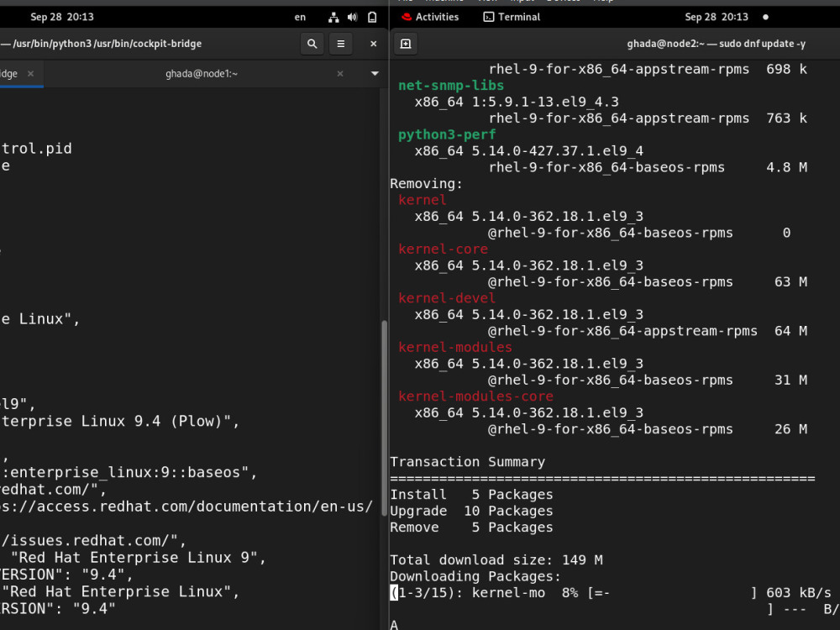Close the ghada@node1 tab
Screen dimensions: 840x630
(340, 73)
